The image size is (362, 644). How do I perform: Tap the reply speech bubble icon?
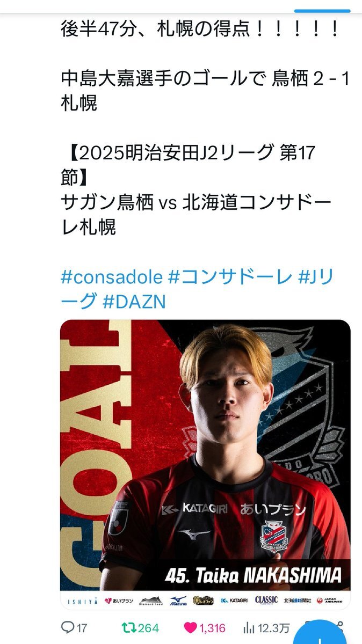pyautogui.click(x=67, y=627)
